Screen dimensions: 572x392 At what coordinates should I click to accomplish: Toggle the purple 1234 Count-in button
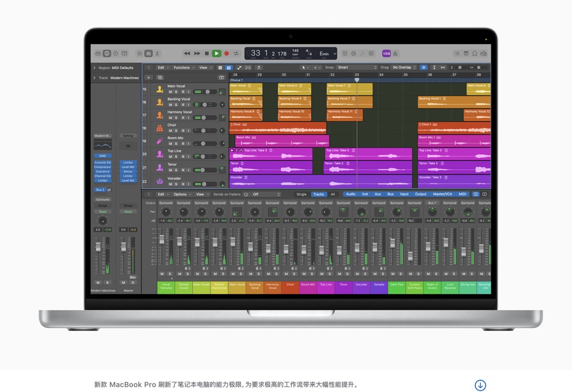click(x=386, y=54)
